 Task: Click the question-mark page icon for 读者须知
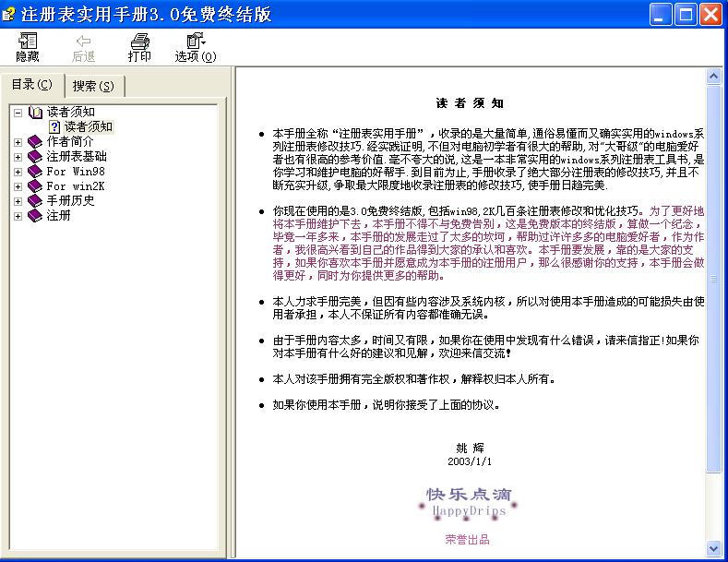54,127
